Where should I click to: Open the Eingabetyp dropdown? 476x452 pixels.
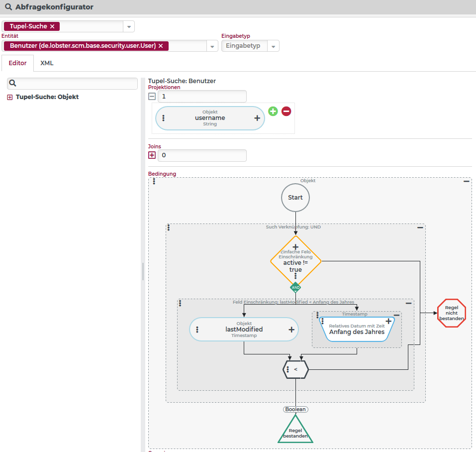[x=274, y=46]
